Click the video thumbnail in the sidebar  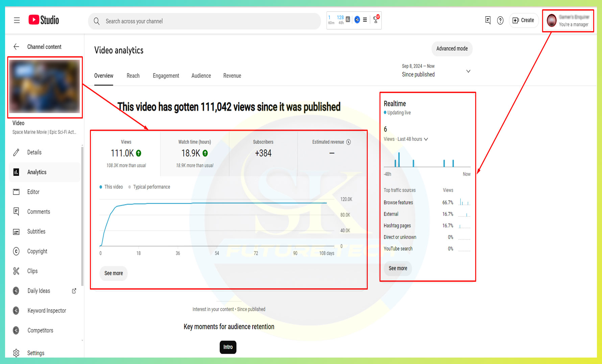coord(45,86)
